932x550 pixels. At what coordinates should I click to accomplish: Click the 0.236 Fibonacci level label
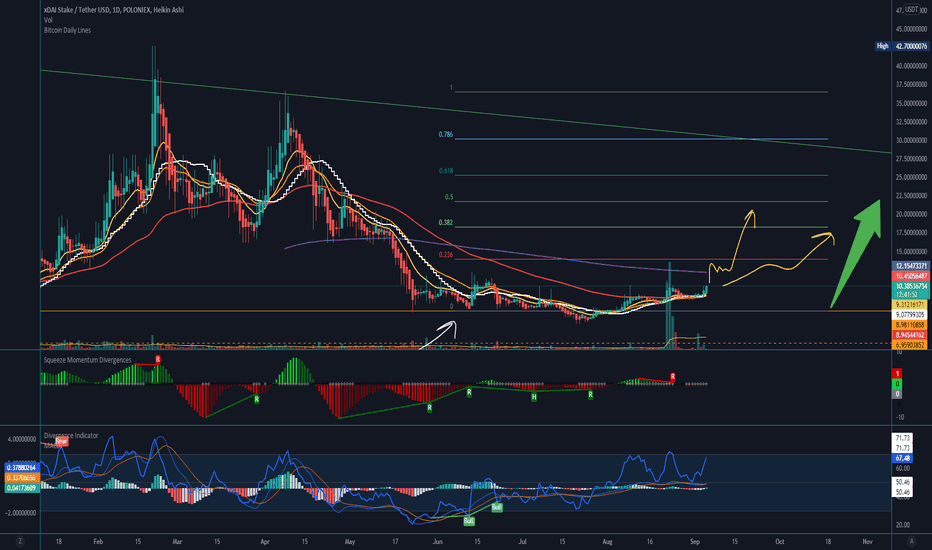coord(446,254)
